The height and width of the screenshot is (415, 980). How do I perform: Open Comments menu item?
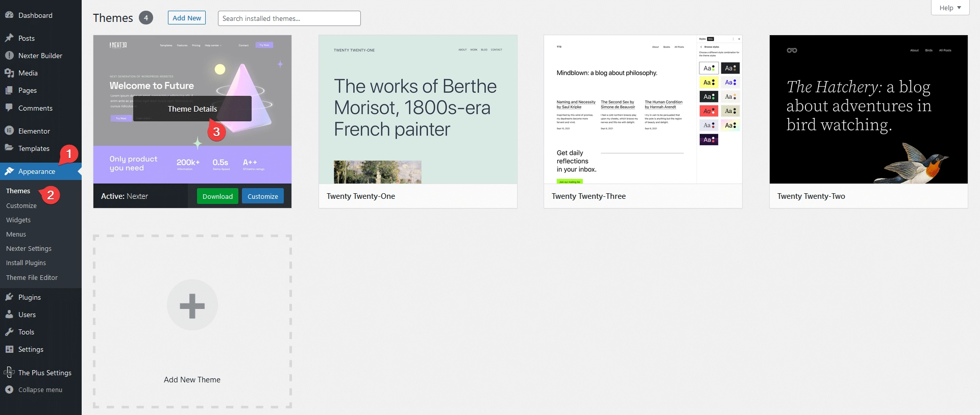41,108
